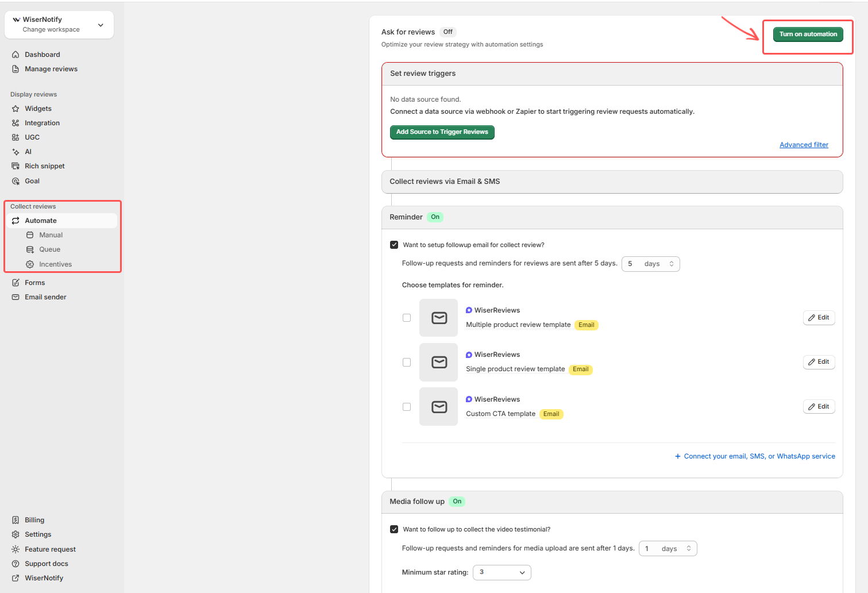Uncheck the followup email for collect review
Viewport: 868px width, 593px height.
click(x=394, y=244)
